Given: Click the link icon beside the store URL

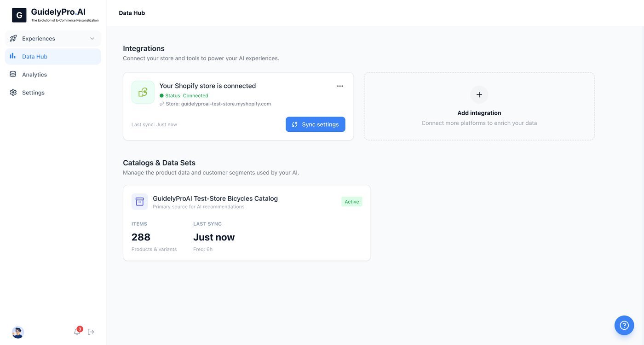Looking at the screenshot, I should pyautogui.click(x=162, y=104).
